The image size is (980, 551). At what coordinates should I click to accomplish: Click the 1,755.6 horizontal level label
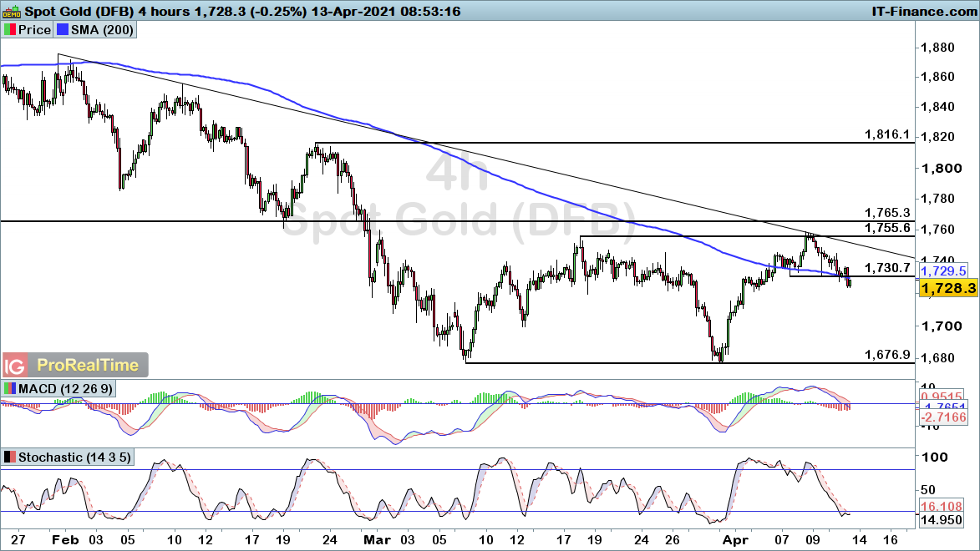point(887,228)
